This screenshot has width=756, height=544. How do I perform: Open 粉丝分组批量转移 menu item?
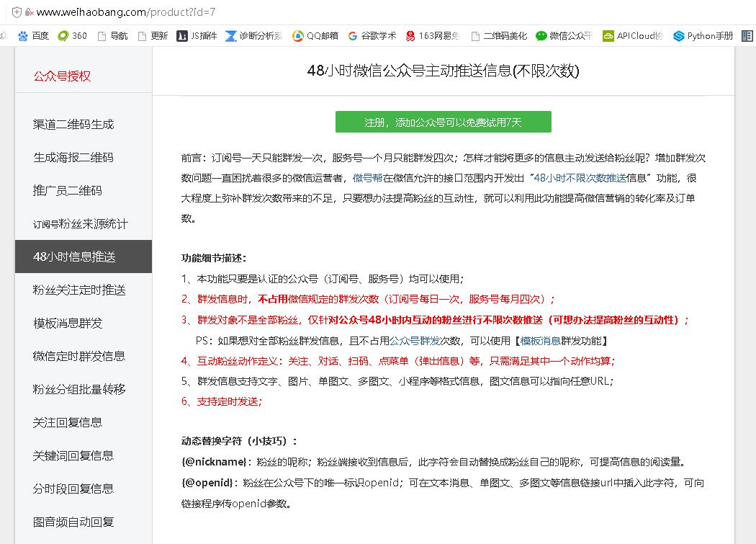point(79,389)
